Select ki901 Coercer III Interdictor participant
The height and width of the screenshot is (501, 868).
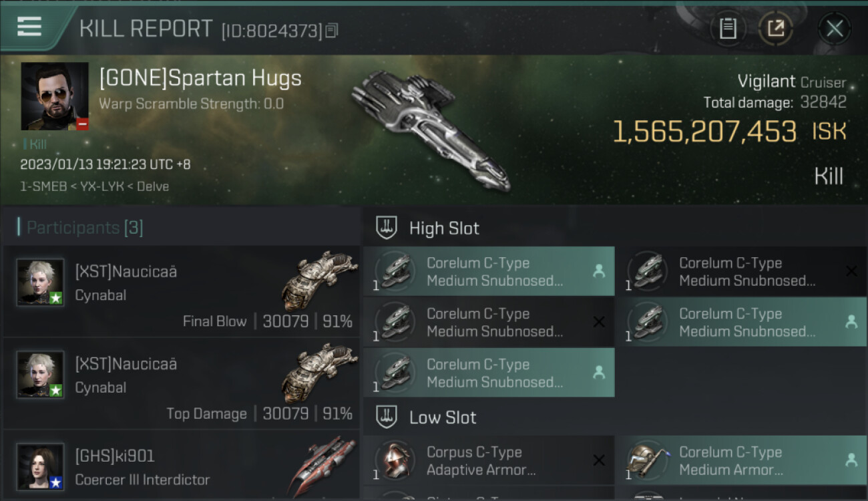coord(182,467)
